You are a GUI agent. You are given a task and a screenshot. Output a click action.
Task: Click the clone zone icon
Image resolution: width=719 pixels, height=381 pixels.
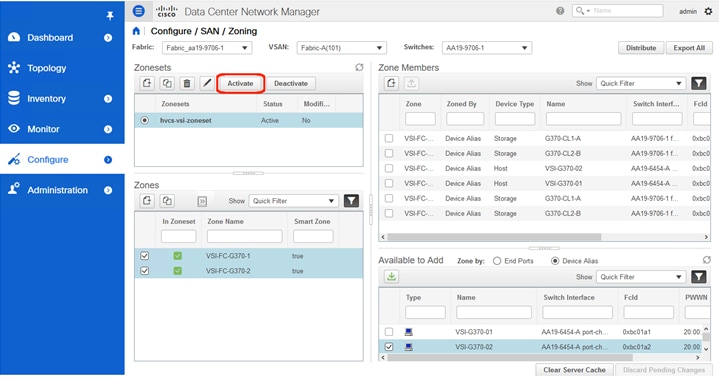coord(167,201)
